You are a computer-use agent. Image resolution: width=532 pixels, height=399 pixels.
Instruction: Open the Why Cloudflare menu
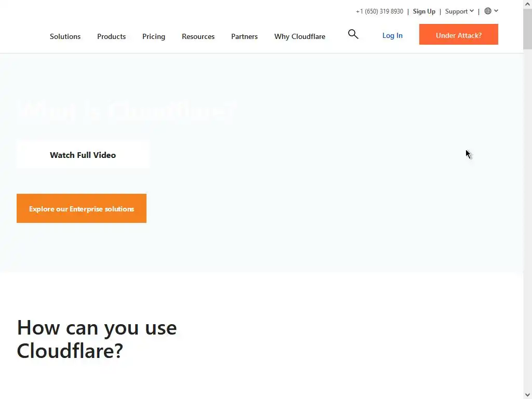[300, 36]
